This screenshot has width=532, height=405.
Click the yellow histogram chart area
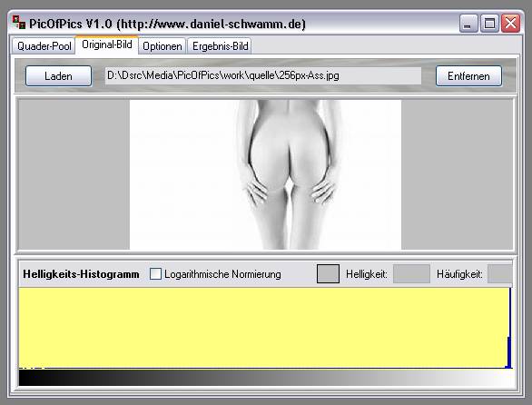(265, 328)
